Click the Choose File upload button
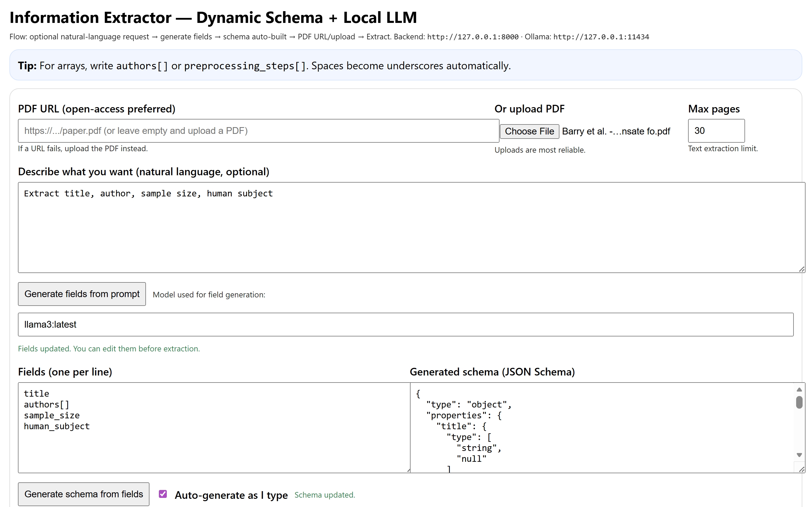 (529, 131)
